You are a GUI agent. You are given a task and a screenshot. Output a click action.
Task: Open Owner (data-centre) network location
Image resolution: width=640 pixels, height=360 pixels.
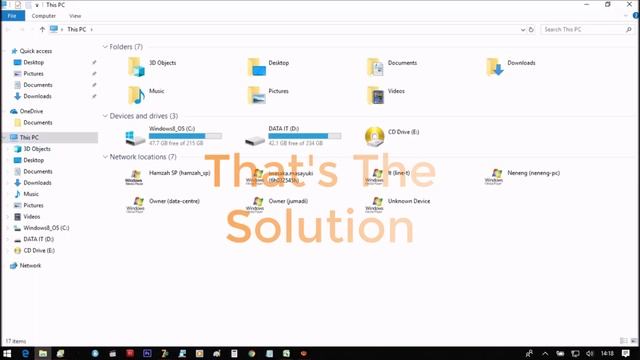[162, 205]
